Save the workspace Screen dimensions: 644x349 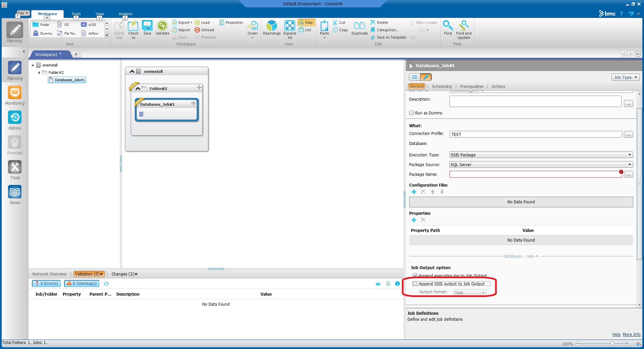(x=147, y=28)
